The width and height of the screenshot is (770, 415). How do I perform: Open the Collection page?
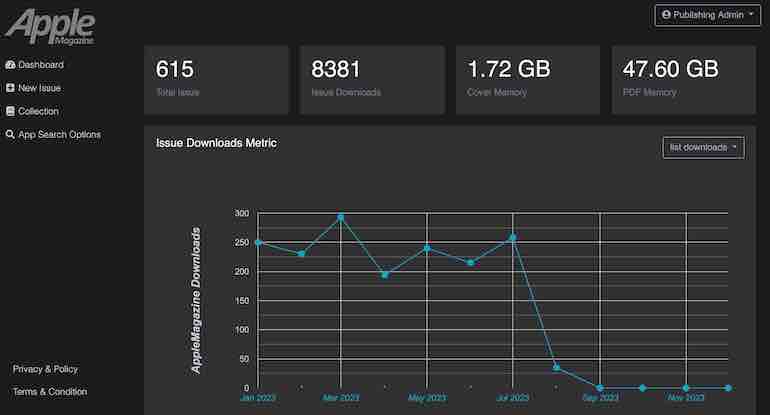38,111
